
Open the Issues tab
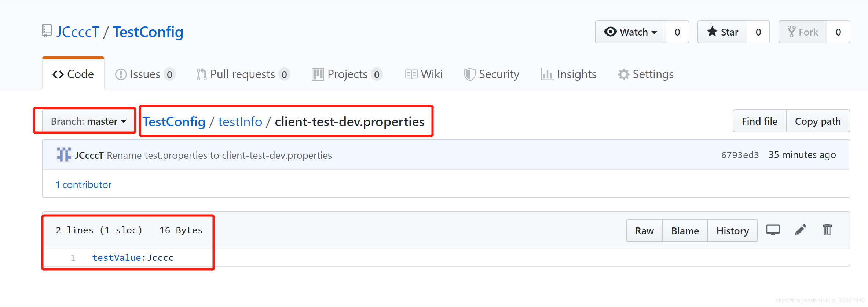coord(145,74)
